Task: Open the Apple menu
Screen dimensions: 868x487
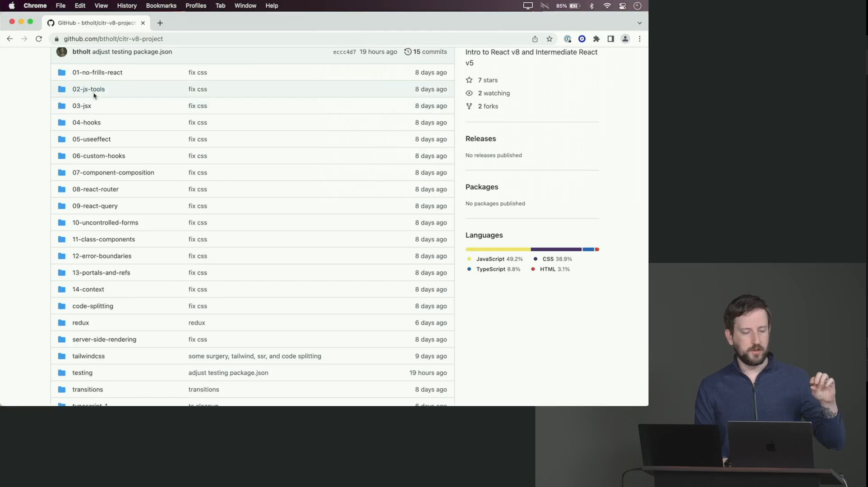Action: click(x=12, y=6)
